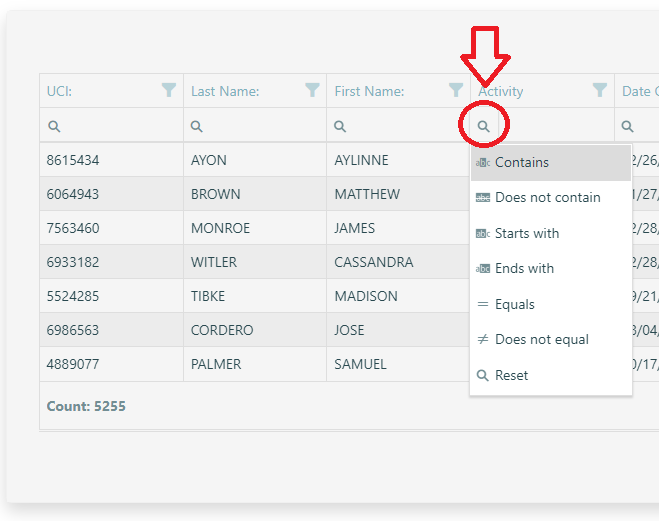This screenshot has height=521, width=659.
Task: Click the First Name column funnel icon
Action: [x=456, y=91]
